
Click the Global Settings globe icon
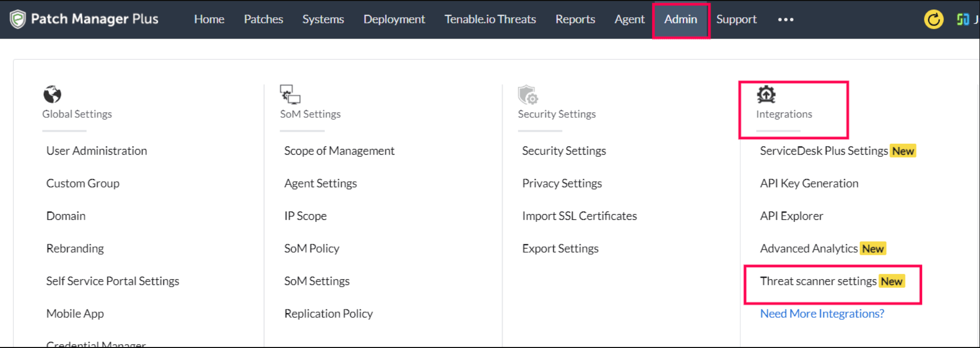click(x=52, y=94)
